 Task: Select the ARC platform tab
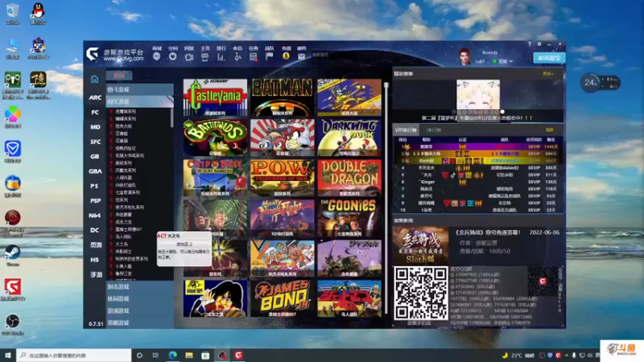point(95,97)
